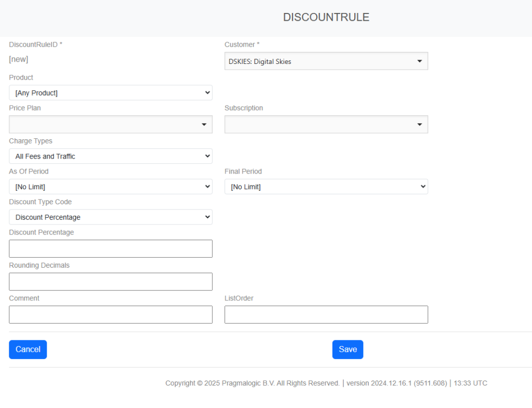Open the empty Price Plan dropdown
This screenshot has height=408, width=532.
110,125
